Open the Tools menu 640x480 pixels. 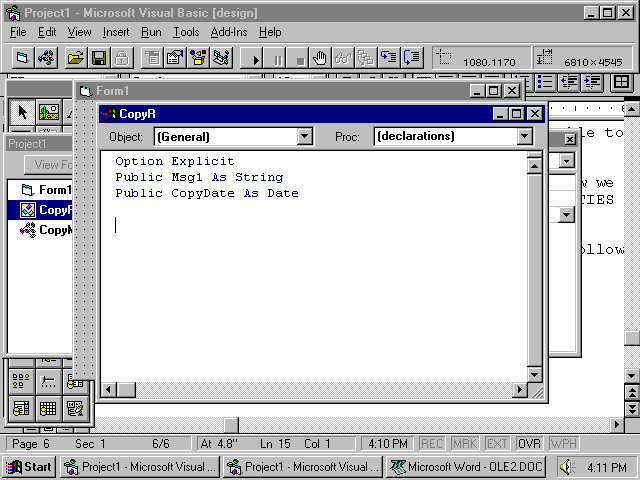[x=185, y=32]
